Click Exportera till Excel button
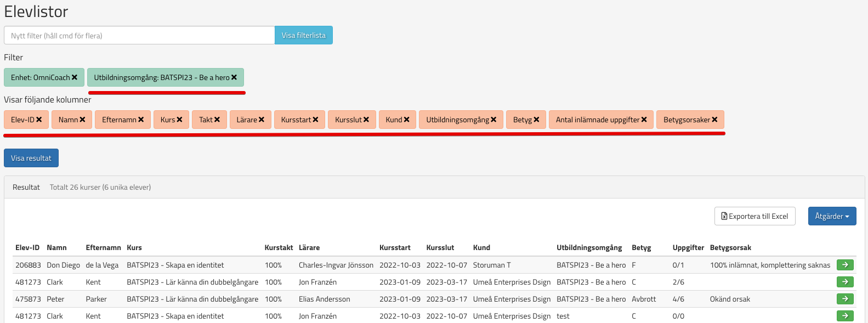Image resolution: width=868 pixels, height=323 pixels. [x=754, y=216]
